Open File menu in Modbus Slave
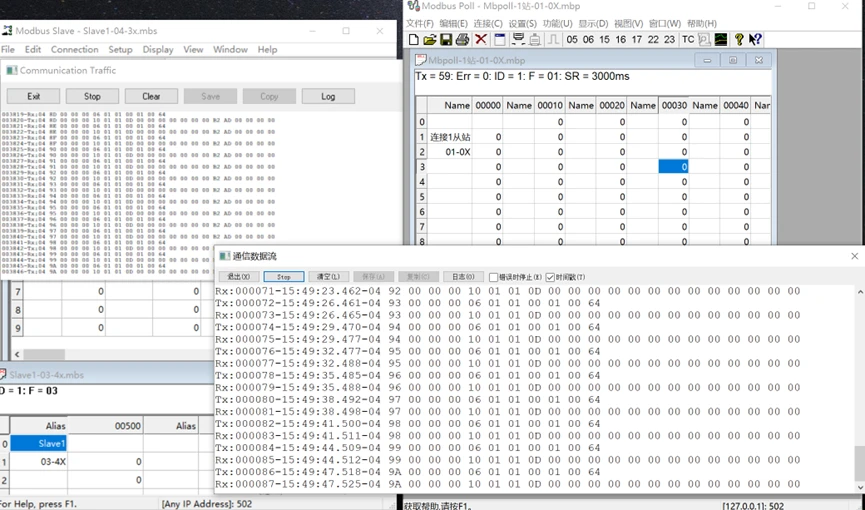Image resolution: width=865 pixels, height=510 pixels. point(8,50)
